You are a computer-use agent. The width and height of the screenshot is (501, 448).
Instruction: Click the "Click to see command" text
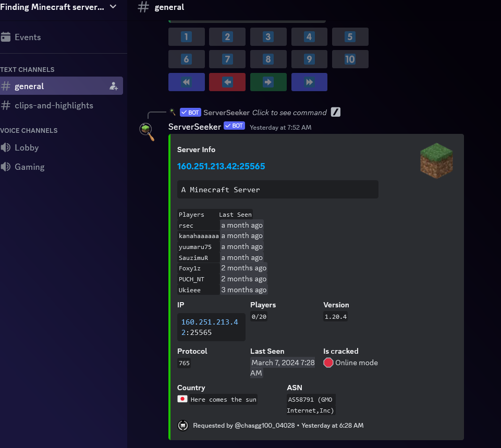click(x=289, y=113)
